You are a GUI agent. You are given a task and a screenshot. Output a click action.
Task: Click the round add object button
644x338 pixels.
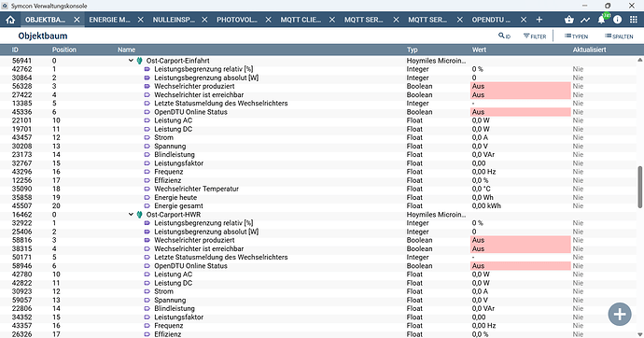coord(620,314)
